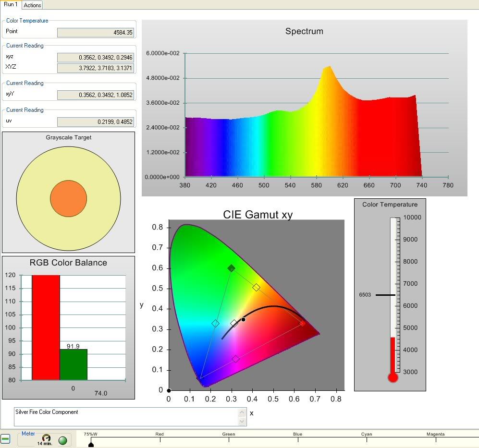Click the Color Temperature Point value field

click(x=95, y=33)
